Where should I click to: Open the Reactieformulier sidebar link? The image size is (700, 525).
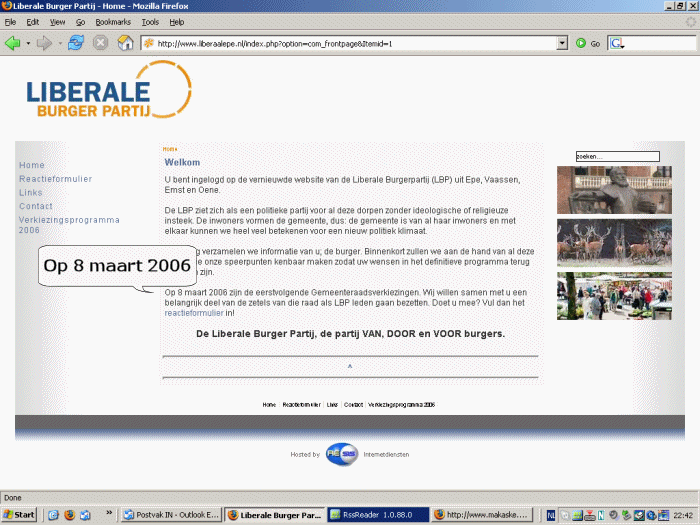(x=55, y=179)
